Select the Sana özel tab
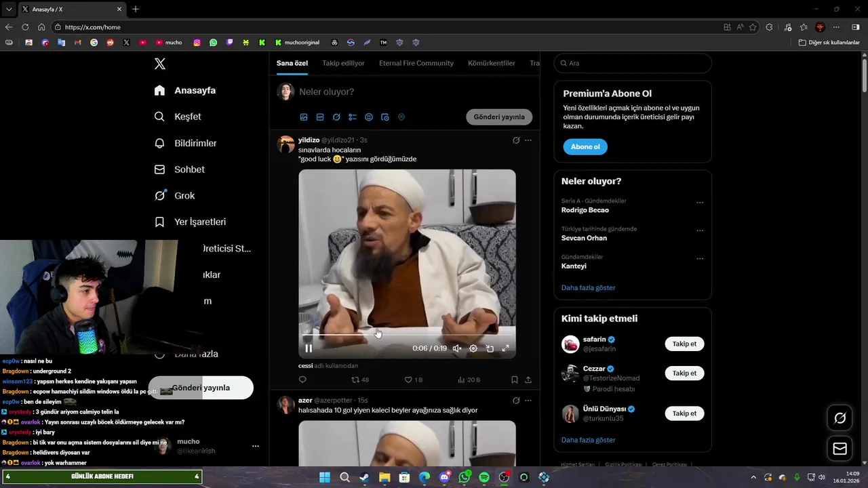 [292, 63]
